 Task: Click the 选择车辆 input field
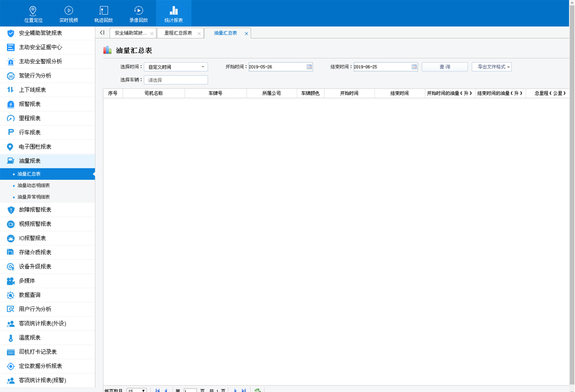pos(175,80)
